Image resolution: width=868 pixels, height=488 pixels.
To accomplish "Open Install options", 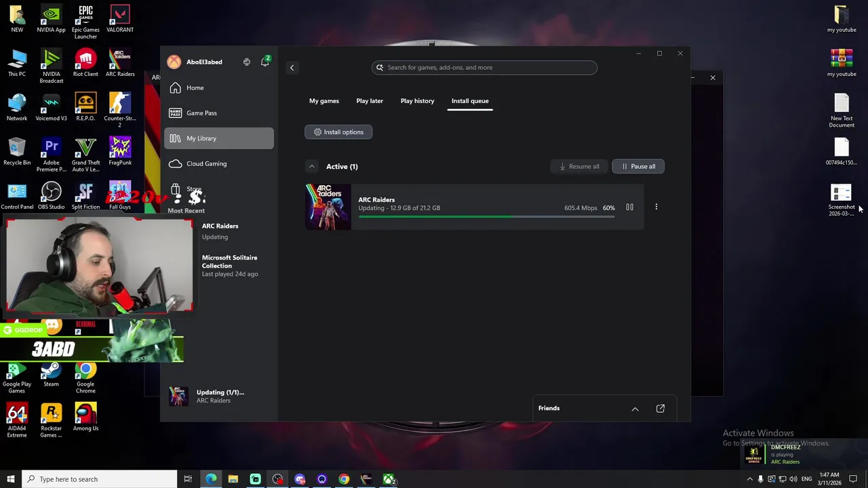I will (338, 132).
